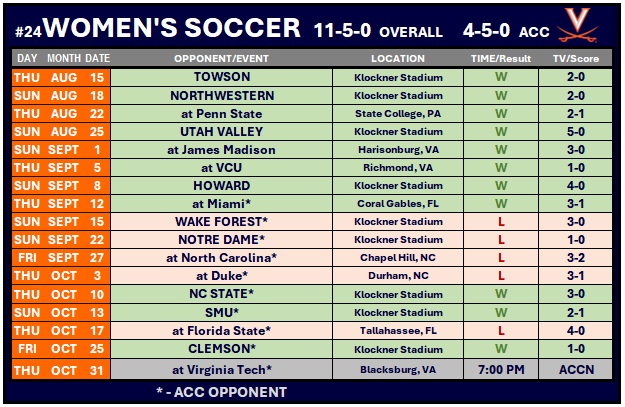Select the OPPONENT/EVENT column header
Image resolution: width=625 pixels, height=407 pixels.
[x=220, y=58]
